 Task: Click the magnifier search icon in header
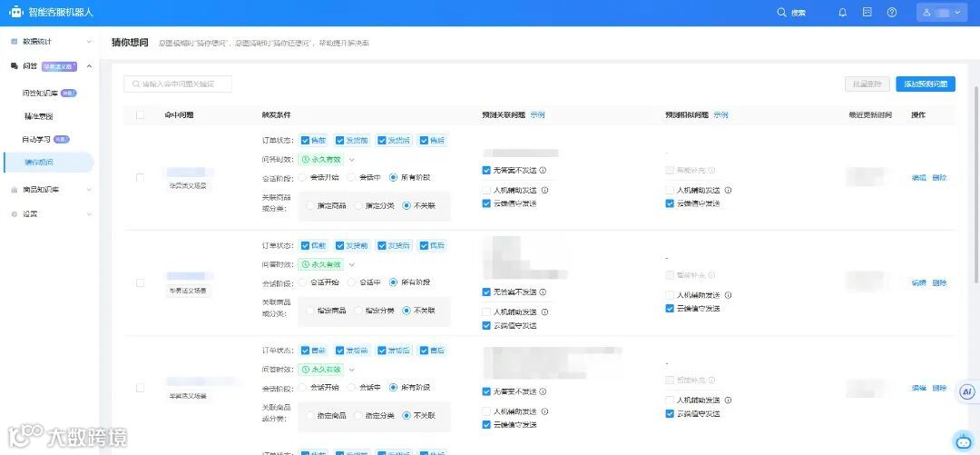781,13
